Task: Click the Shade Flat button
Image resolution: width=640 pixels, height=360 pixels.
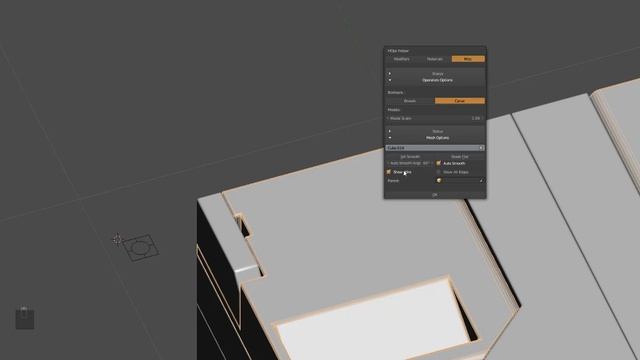Action: (x=460, y=157)
